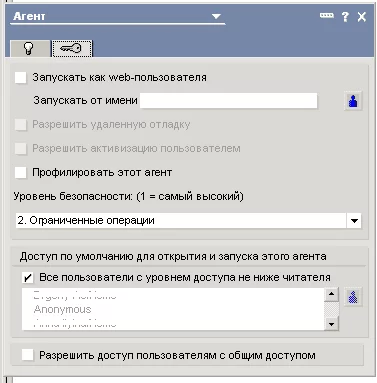The height and width of the screenshot is (383, 377).
Task: Click the Агент title label
Action: point(29,16)
